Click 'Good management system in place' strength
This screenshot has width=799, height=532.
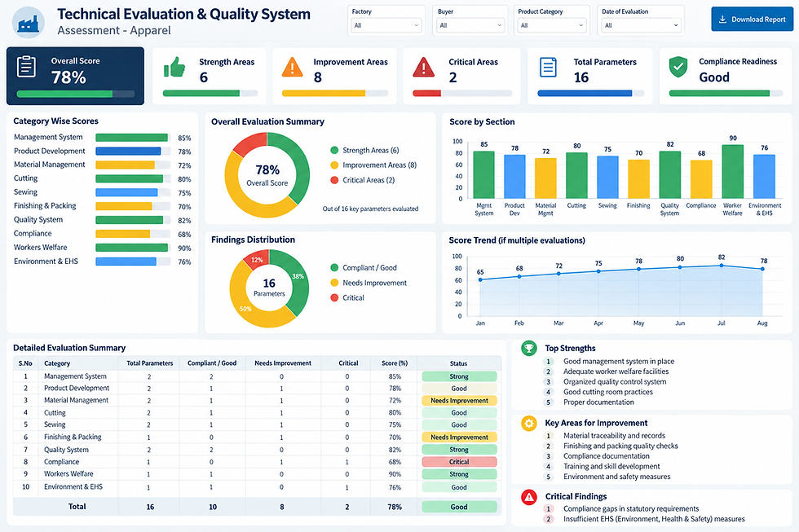619,362
